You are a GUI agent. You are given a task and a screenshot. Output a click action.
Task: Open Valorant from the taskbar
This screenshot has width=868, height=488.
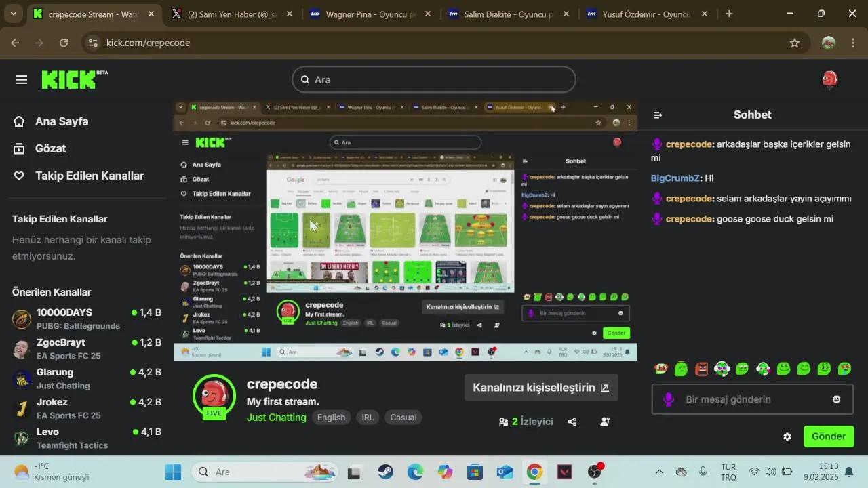click(x=564, y=472)
